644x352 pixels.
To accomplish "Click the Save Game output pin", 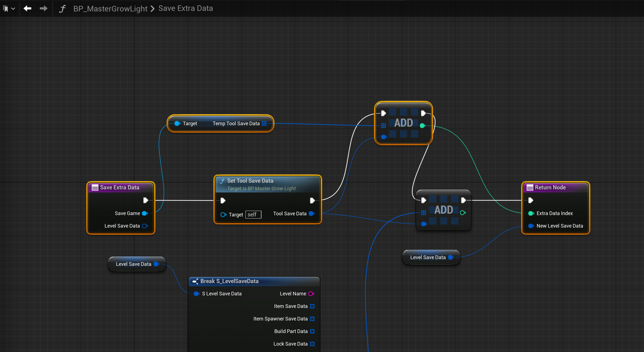I will point(145,213).
